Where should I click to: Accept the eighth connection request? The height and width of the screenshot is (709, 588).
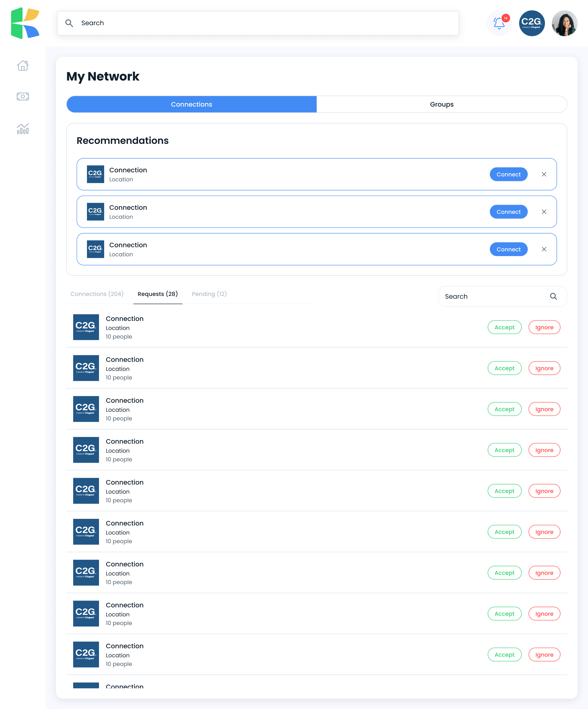tap(504, 613)
